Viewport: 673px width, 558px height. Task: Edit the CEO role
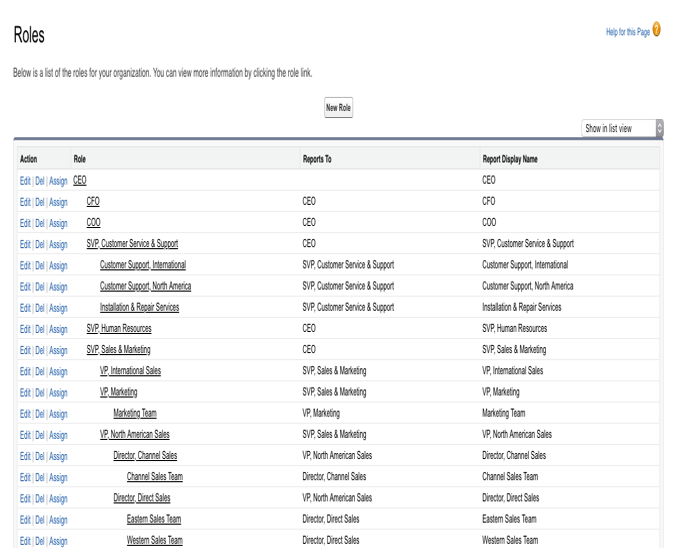pos(25,181)
